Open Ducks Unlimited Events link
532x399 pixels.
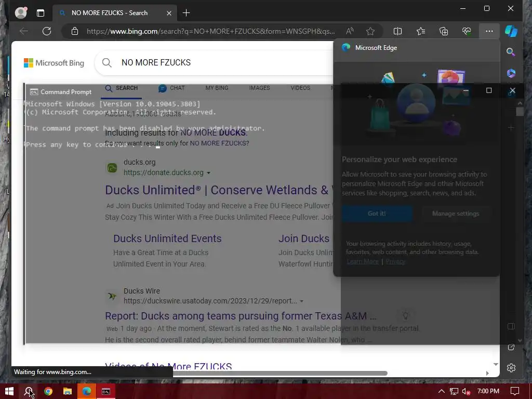(167, 238)
